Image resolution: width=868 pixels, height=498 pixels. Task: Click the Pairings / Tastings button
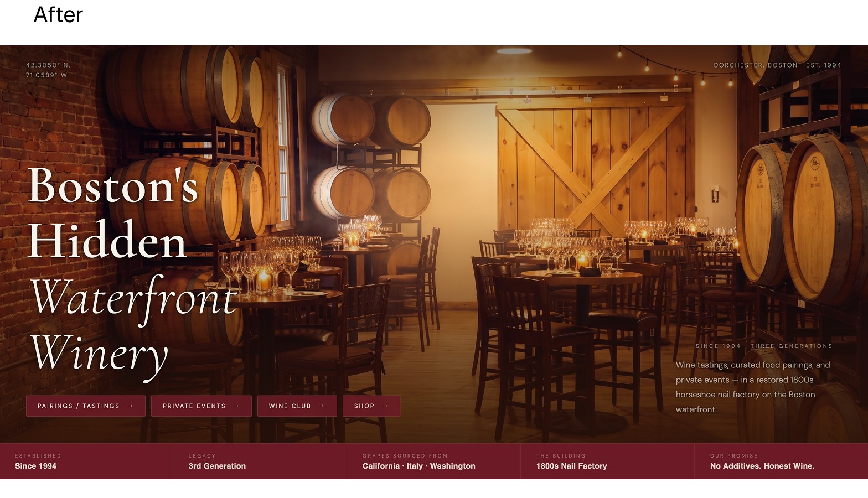[x=86, y=406]
